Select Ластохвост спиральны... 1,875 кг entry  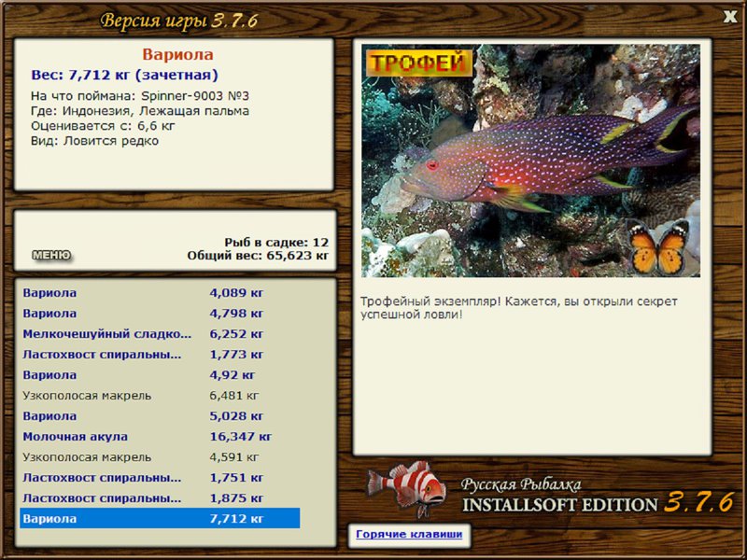pyautogui.click(x=160, y=497)
